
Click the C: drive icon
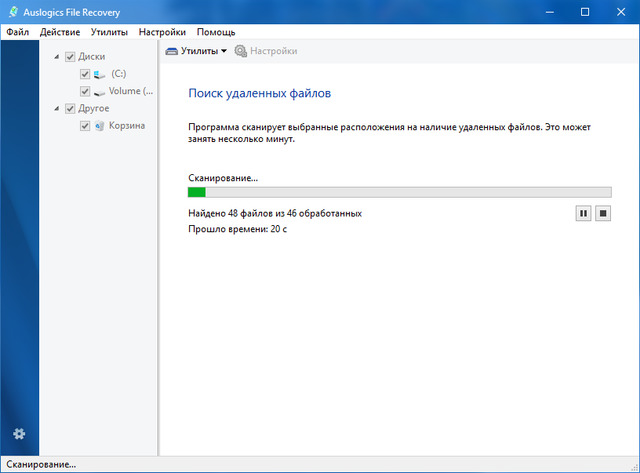[99, 74]
